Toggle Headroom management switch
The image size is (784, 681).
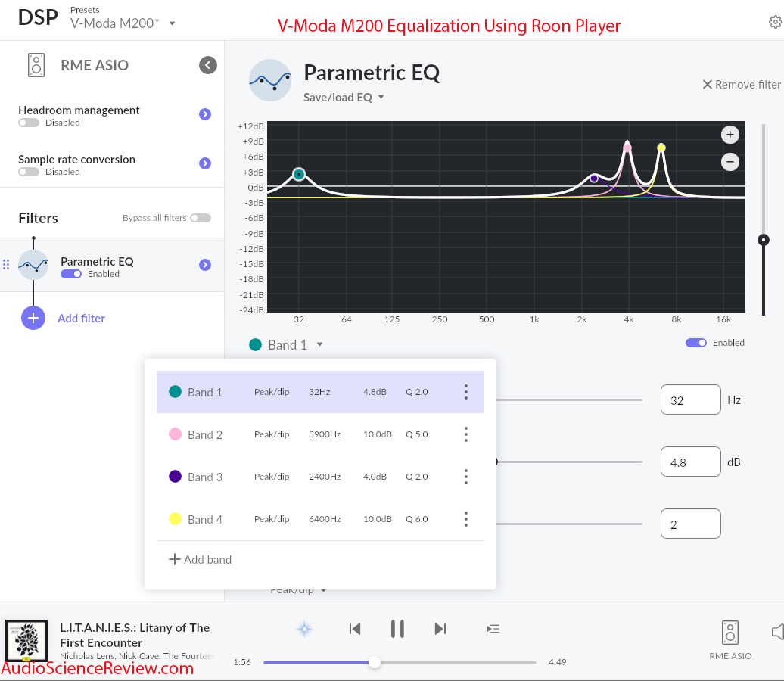(x=29, y=123)
